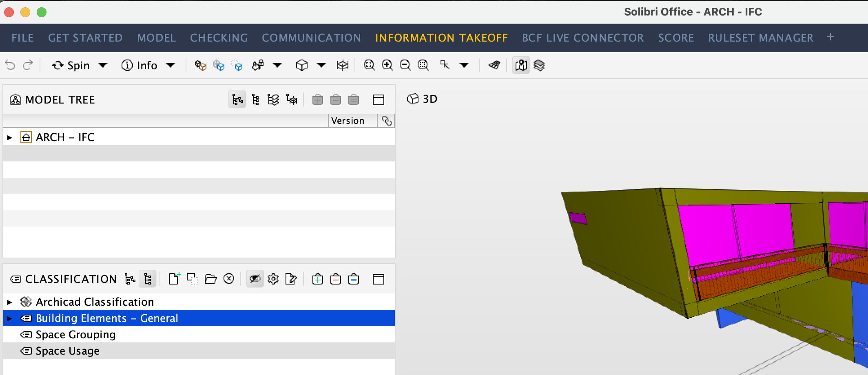This screenshot has height=375, width=868.
Task: Expand Archicad Classification node
Action: (x=10, y=302)
